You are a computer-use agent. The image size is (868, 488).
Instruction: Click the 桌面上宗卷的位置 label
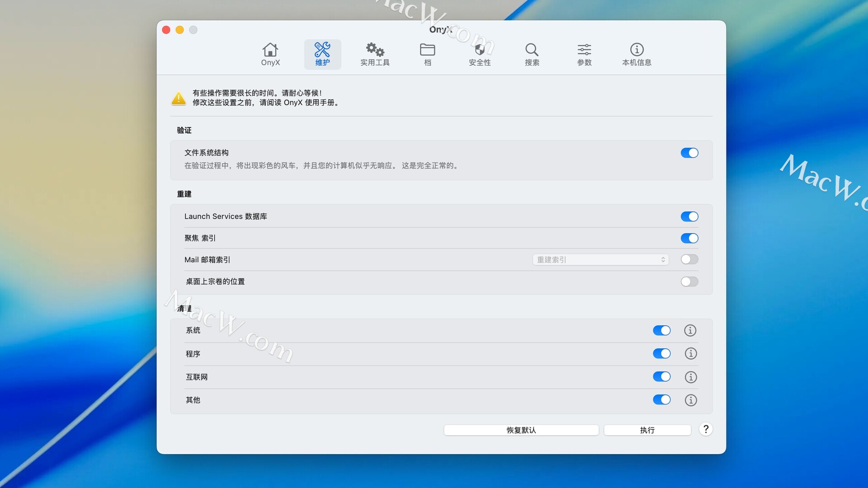point(215,282)
